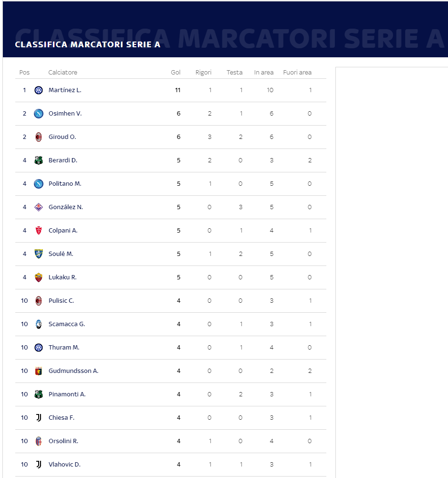Click the Bologna crest beside Orsolini R.
The height and width of the screenshot is (478, 448).
(x=39, y=441)
